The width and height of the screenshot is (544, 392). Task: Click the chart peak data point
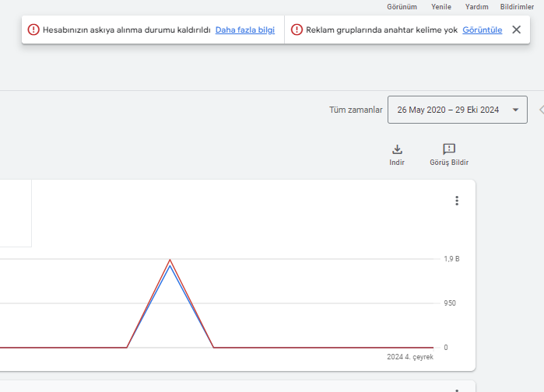(x=170, y=260)
